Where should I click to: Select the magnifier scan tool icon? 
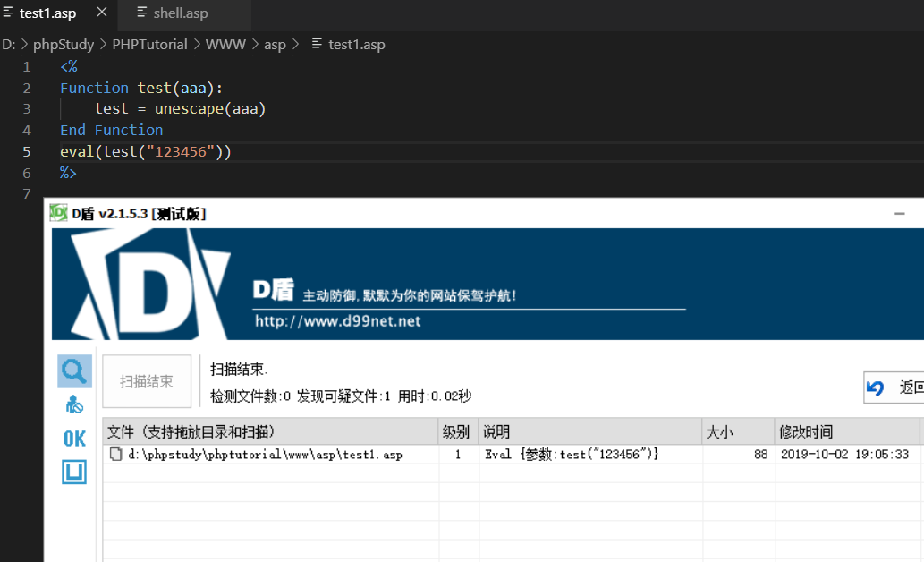(74, 371)
